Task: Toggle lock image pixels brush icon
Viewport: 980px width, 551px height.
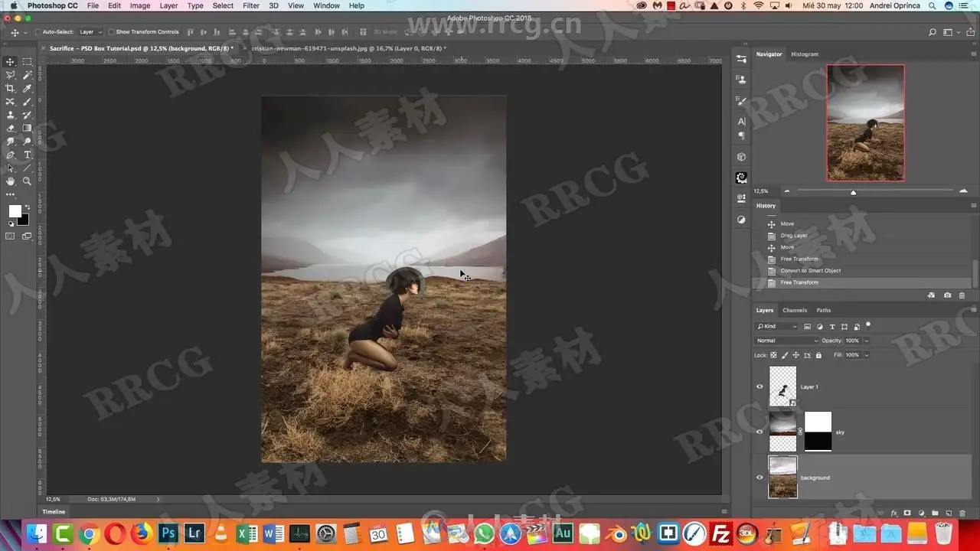Action: [785, 355]
